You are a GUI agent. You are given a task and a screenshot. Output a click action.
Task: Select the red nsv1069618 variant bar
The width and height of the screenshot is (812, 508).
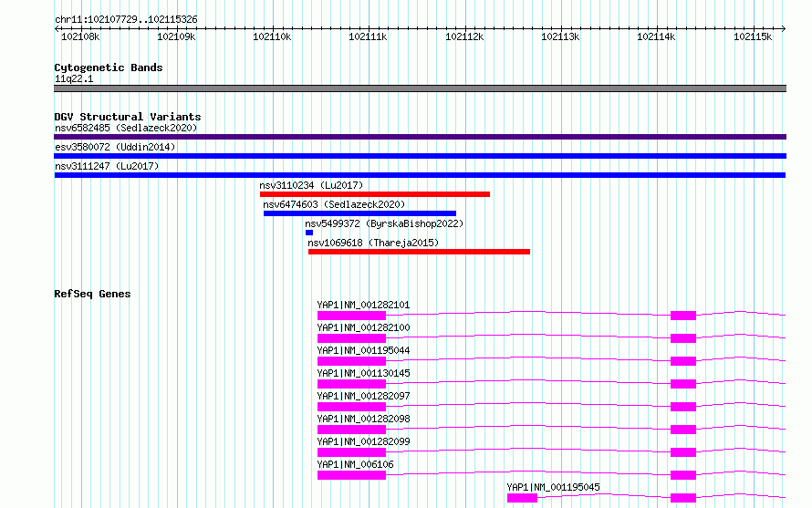click(x=419, y=252)
